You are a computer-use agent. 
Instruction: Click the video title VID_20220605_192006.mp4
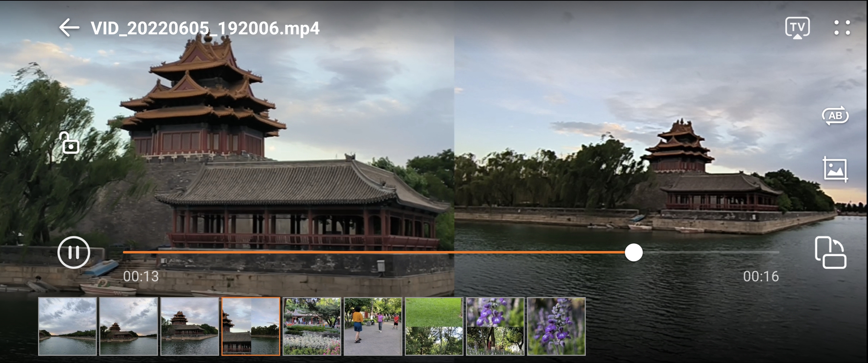click(205, 28)
